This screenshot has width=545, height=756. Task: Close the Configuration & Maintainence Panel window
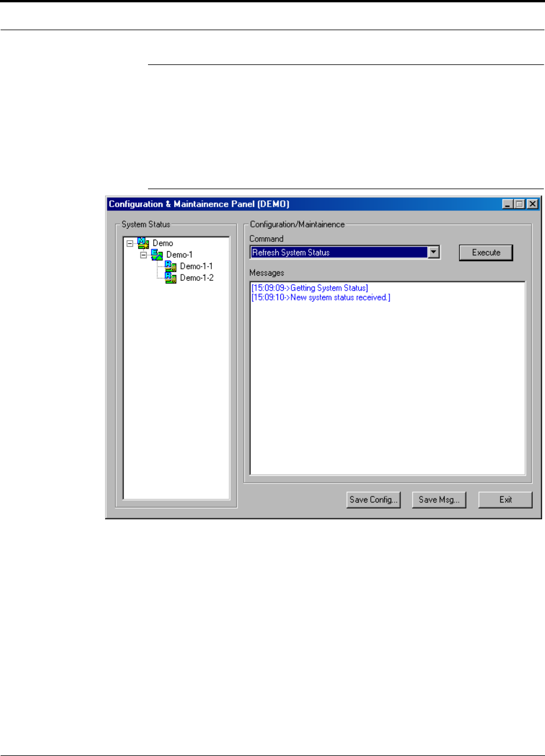(532, 204)
